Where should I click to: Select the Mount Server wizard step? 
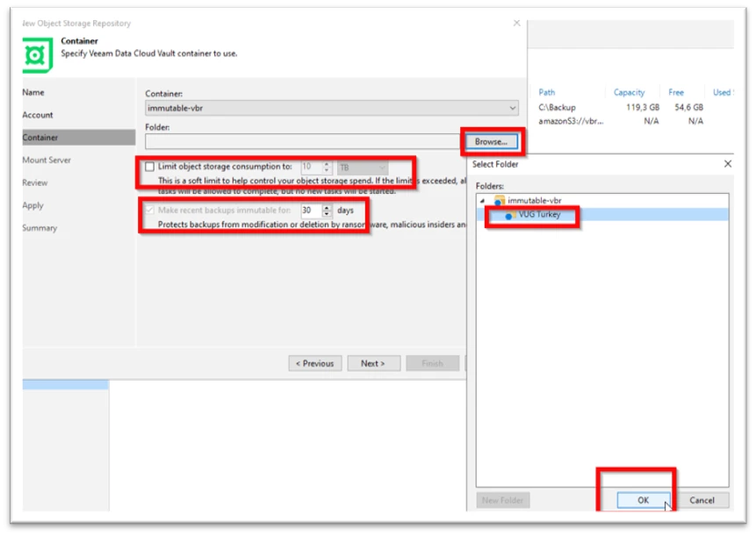pos(47,160)
